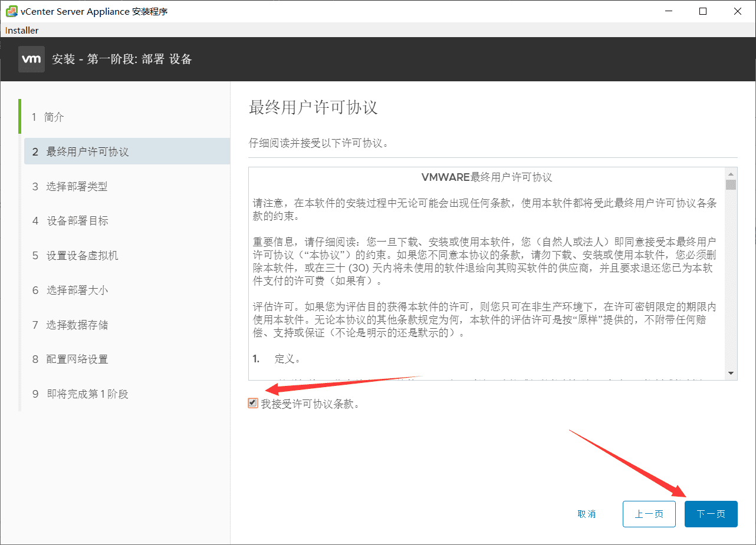The width and height of the screenshot is (756, 545).
Task: Click the paragraph starting with 重要信息
Action: tap(485, 261)
